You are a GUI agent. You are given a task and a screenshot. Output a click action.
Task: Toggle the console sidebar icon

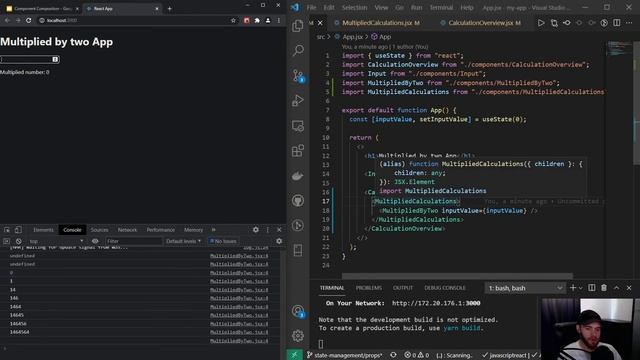[x=7, y=241]
